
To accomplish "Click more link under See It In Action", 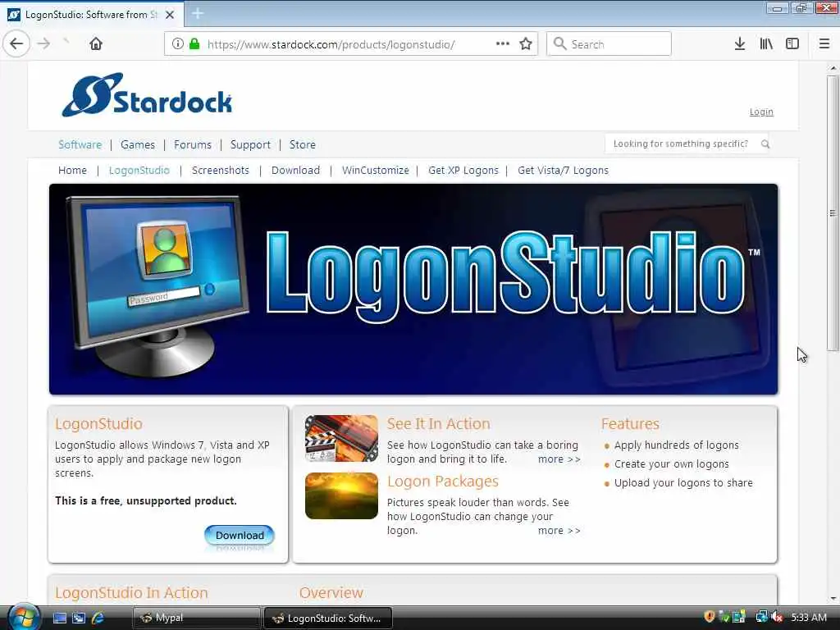I will click(x=559, y=459).
